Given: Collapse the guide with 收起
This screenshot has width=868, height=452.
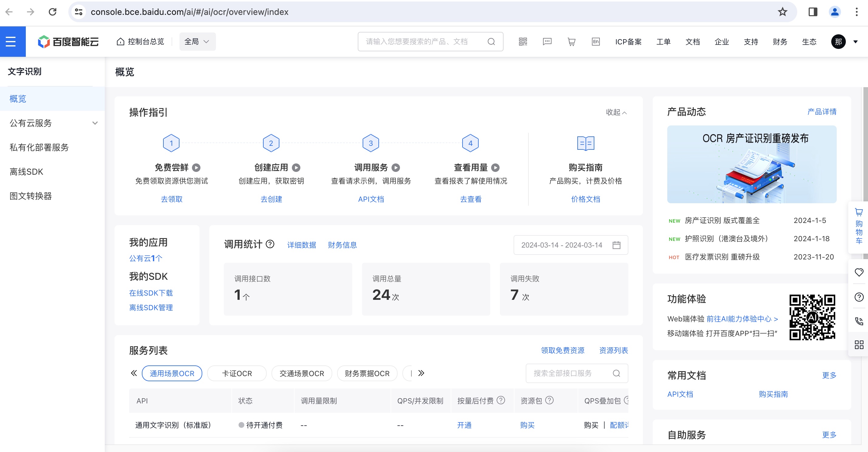Looking at the screenshot, I should click(x=616, y=112).
